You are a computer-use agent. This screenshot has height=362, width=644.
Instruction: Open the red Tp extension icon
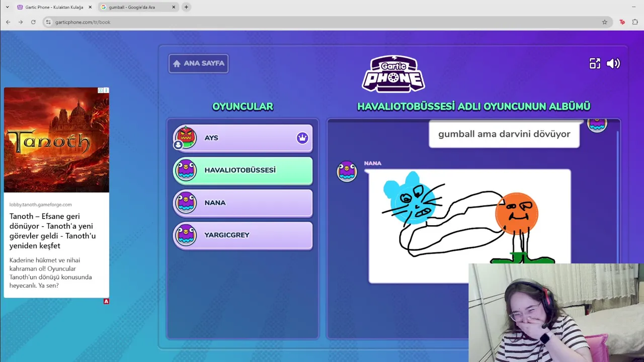[x=622, y=22]
